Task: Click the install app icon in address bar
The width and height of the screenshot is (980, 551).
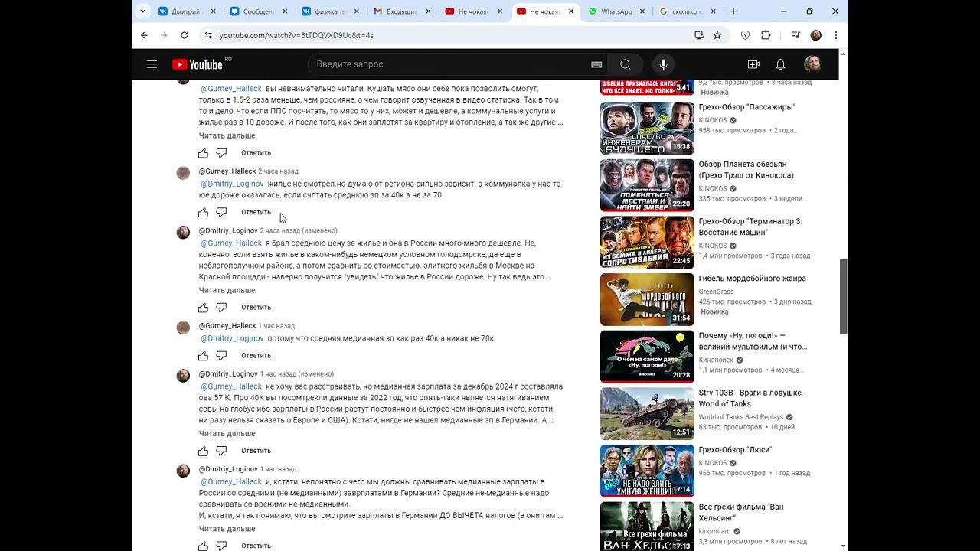Action: pyautogui.click(x=699, y=35)
